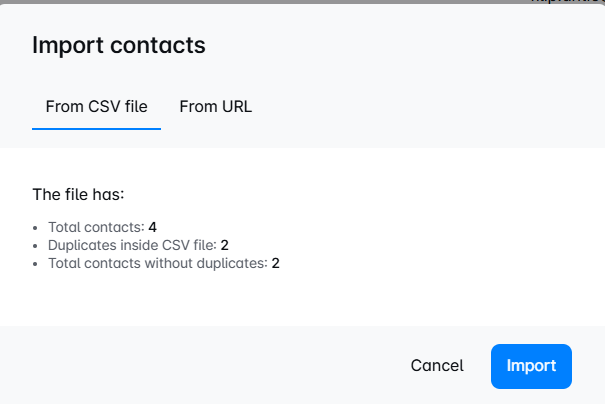The height and width of the screenshot is (404, 605).
Task: Switch to the From CSV file tab
Action: pyautogui.click(x=96, y=106)
